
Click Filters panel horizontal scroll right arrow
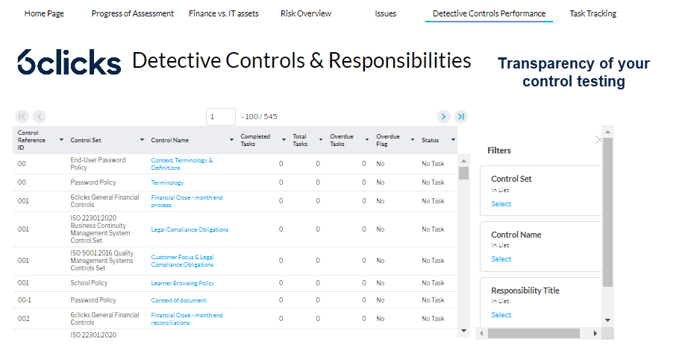click(595, 333)
